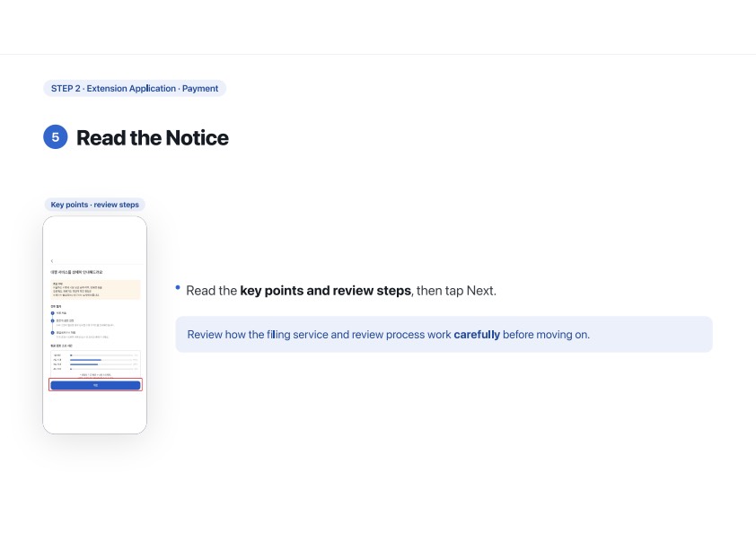
Task: Click the second numbered step circle in phone
Action: pos(53,321)
